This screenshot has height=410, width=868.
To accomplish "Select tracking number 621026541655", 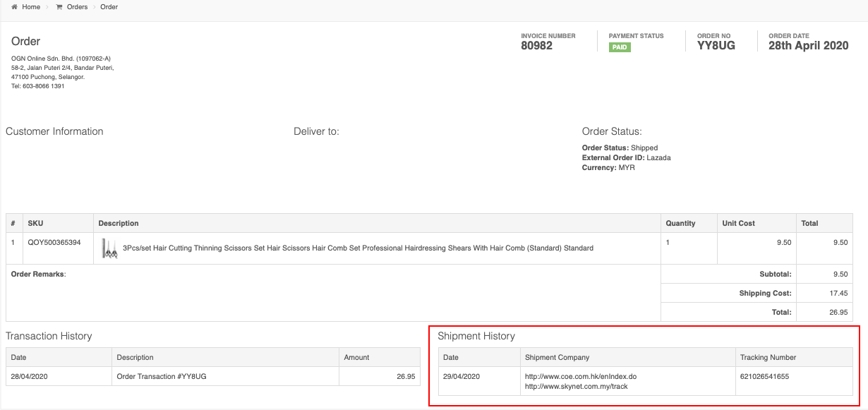I will click(x=764, y=376).
